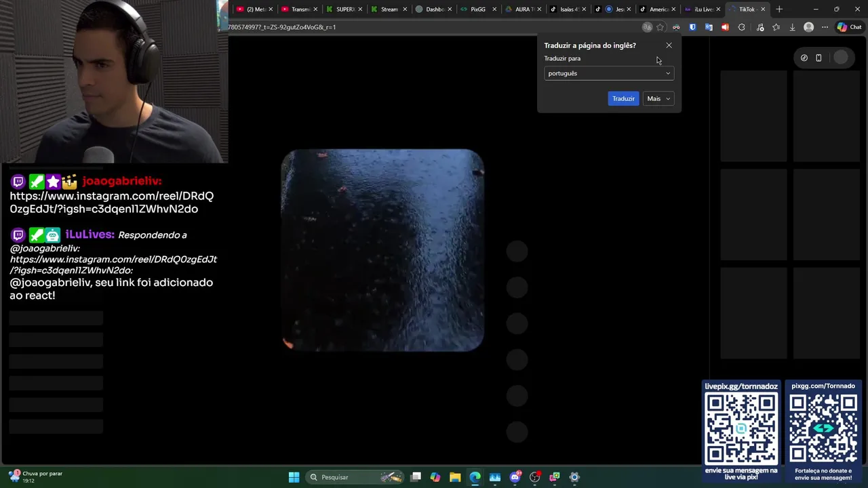Open the TikTok profile avatar

[841, 58]
